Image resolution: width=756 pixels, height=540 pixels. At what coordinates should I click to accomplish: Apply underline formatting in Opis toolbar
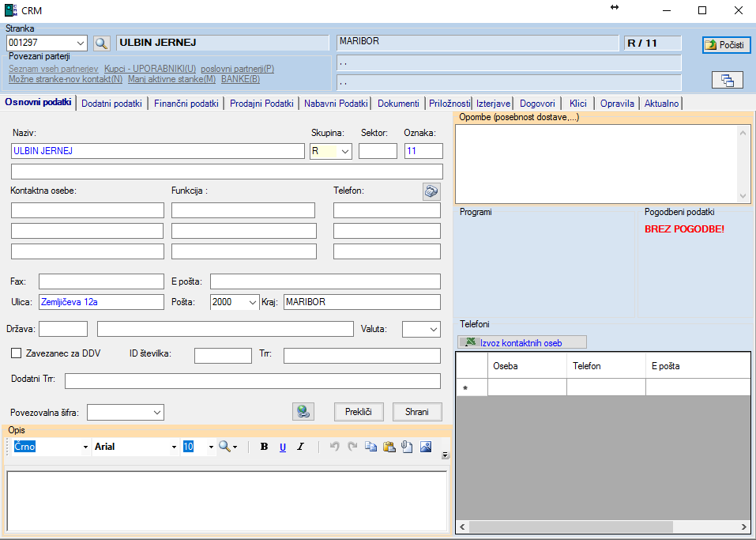283,447
